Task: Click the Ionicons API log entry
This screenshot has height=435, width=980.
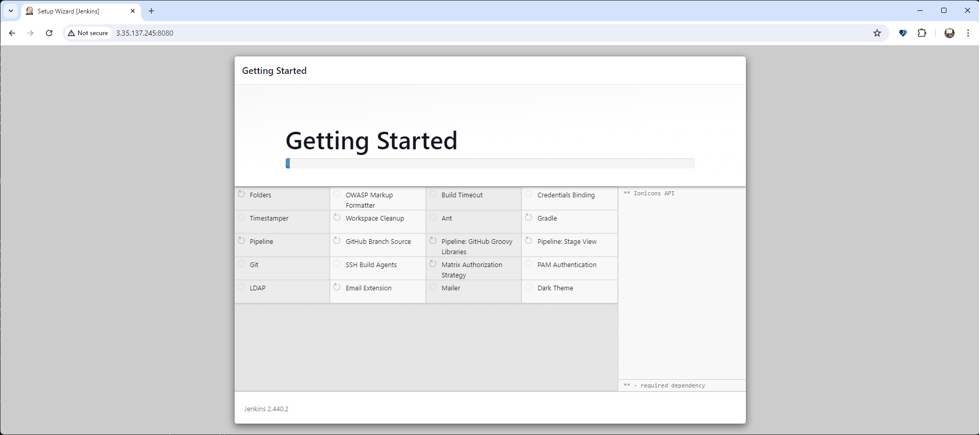Action: click(x=649, y=193)
